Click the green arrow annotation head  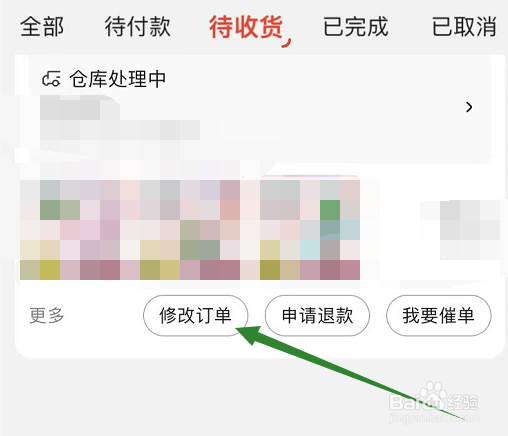tap(249, 335)
